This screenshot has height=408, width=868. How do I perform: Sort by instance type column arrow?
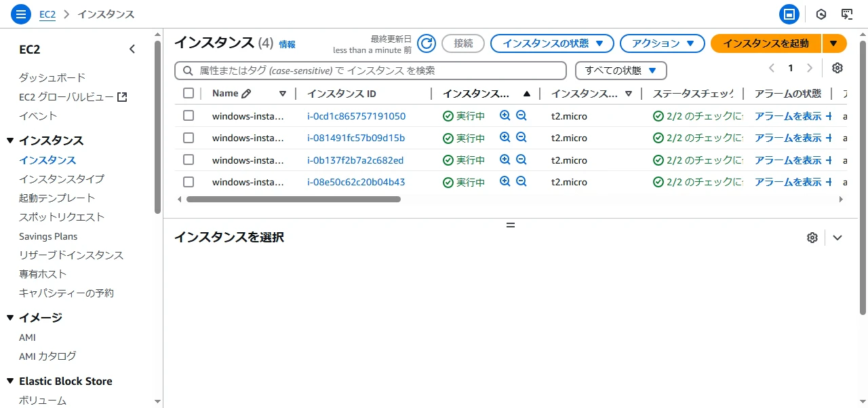(x=629, y=94)
